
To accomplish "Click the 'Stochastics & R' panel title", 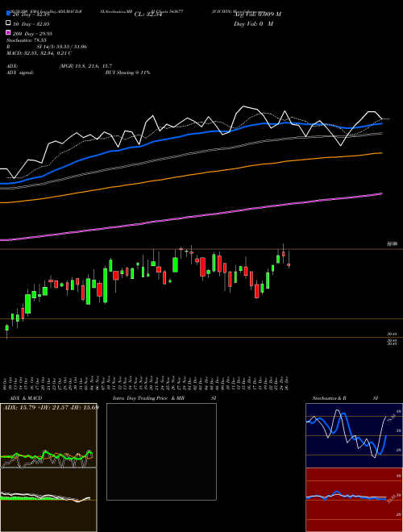I will click(329, 398).
